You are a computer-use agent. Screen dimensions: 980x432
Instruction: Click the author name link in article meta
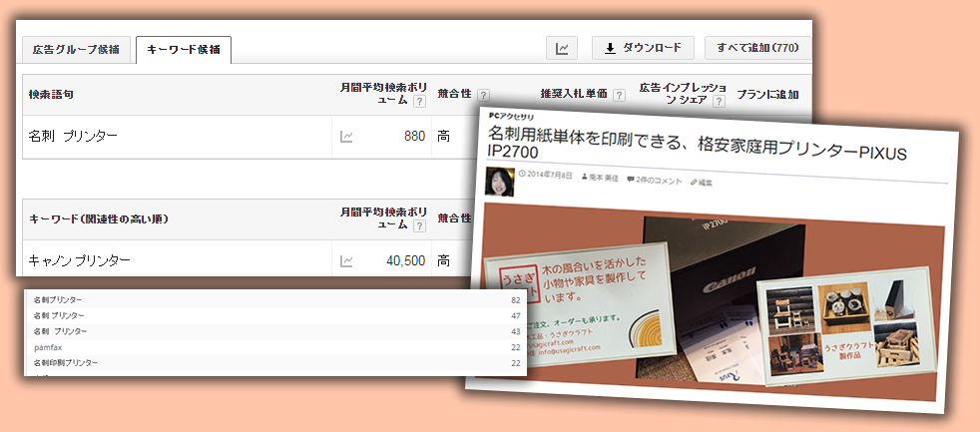605,178
